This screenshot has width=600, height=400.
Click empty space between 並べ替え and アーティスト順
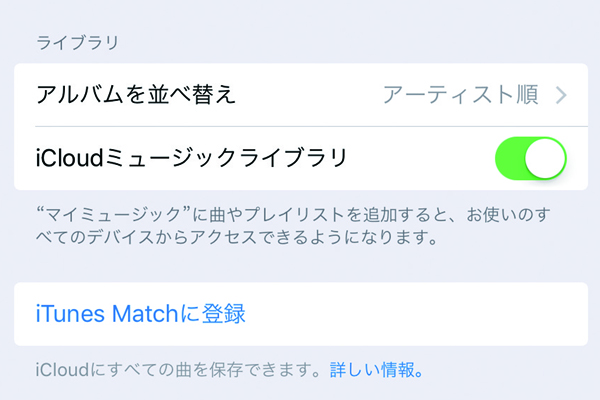(x=310, y=96)
